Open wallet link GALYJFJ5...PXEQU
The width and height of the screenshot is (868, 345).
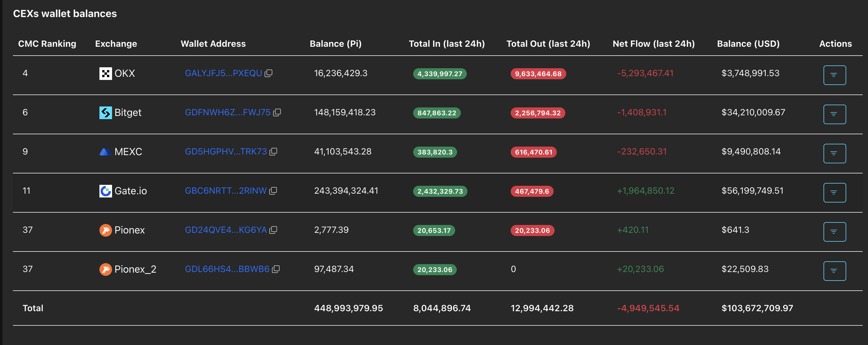223,73
